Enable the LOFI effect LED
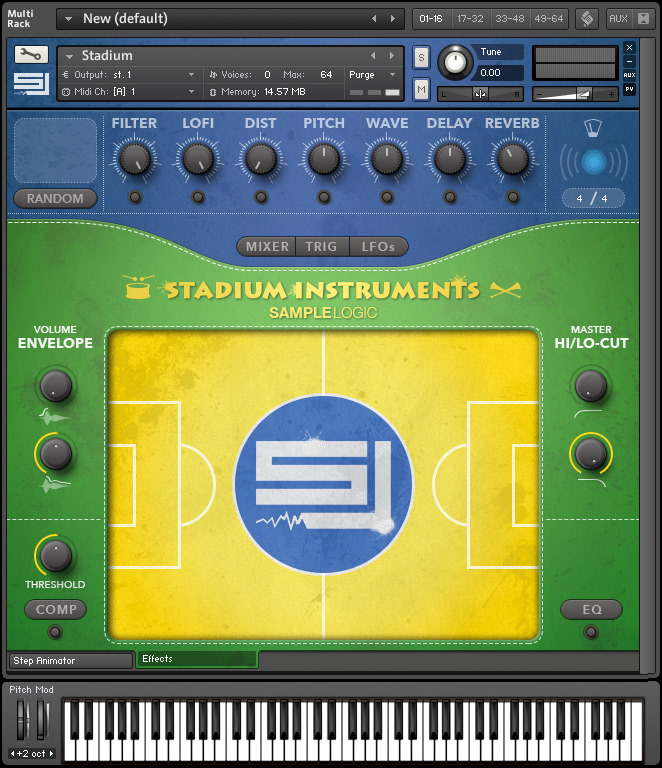This screenshot has height=768, width=662. pos(198,197)
